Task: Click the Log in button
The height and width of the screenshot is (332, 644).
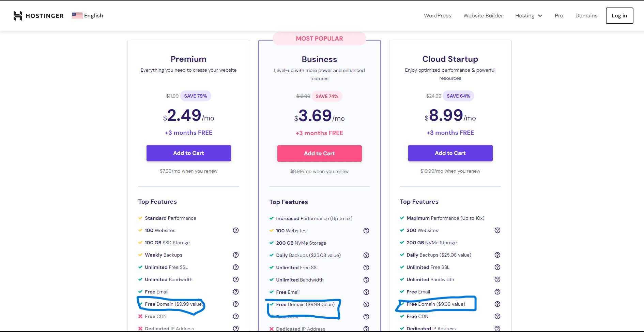Action: [x=619, y=15]
